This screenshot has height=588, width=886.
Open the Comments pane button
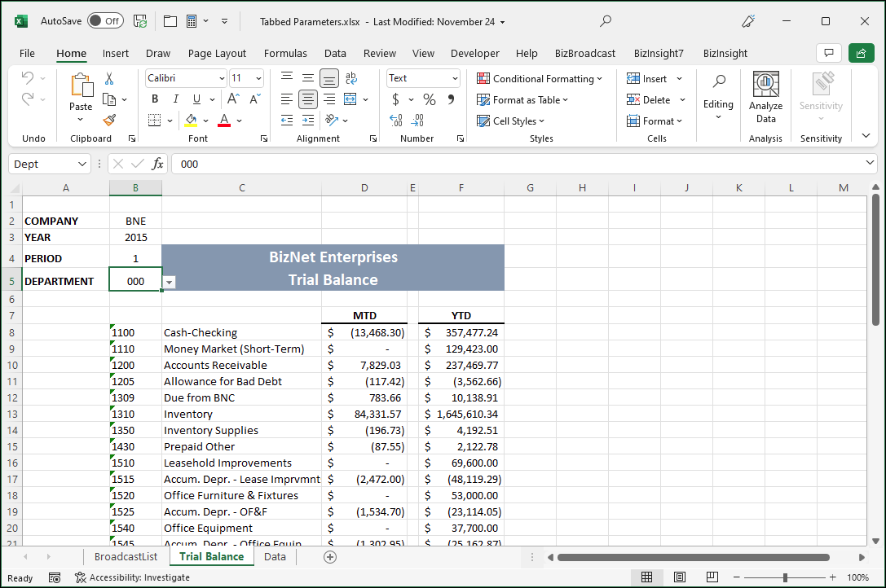pos(829,53)
